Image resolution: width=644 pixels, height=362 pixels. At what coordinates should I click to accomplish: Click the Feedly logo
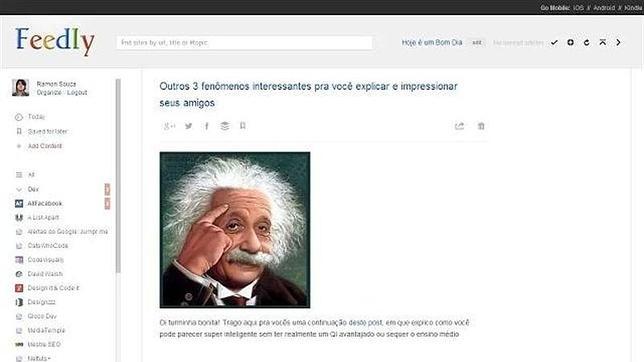click(55, 41)
